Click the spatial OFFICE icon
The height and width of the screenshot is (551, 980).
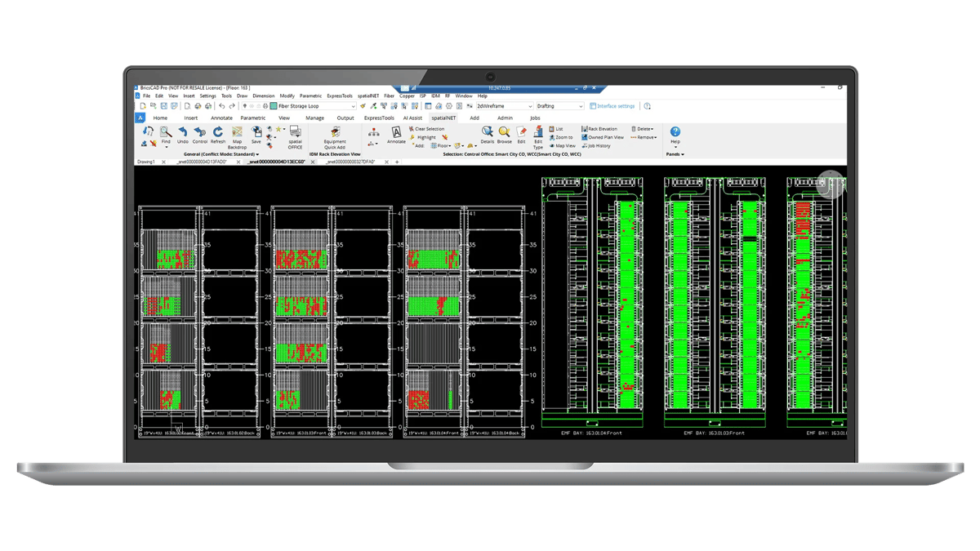click(295, 136)
